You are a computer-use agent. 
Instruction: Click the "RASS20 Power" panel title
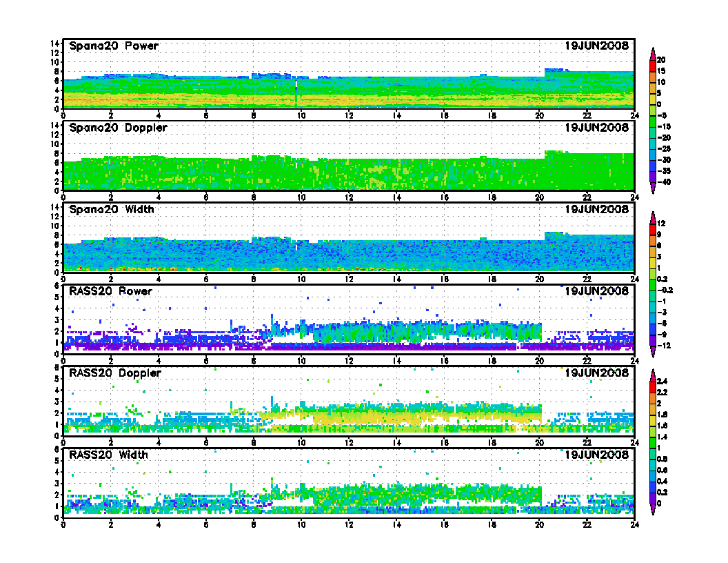click(x=110, y=291)
